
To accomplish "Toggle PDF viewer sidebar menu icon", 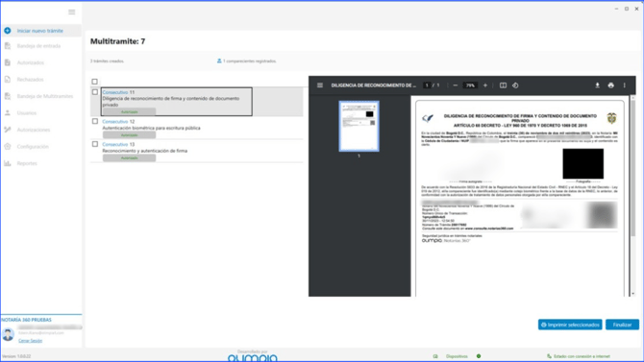I will pyautogui.click(x=320, y=85).
